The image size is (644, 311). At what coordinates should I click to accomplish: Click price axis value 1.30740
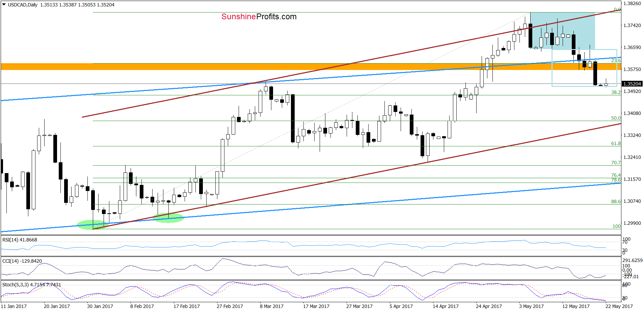coord(632,201)
